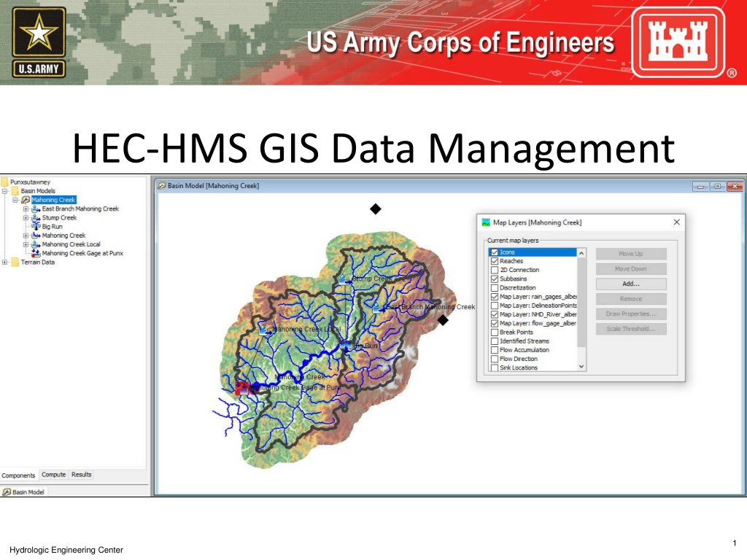
Task: Uncheck the Reaches layer checkbox
Action: click(x=495, y=262)
